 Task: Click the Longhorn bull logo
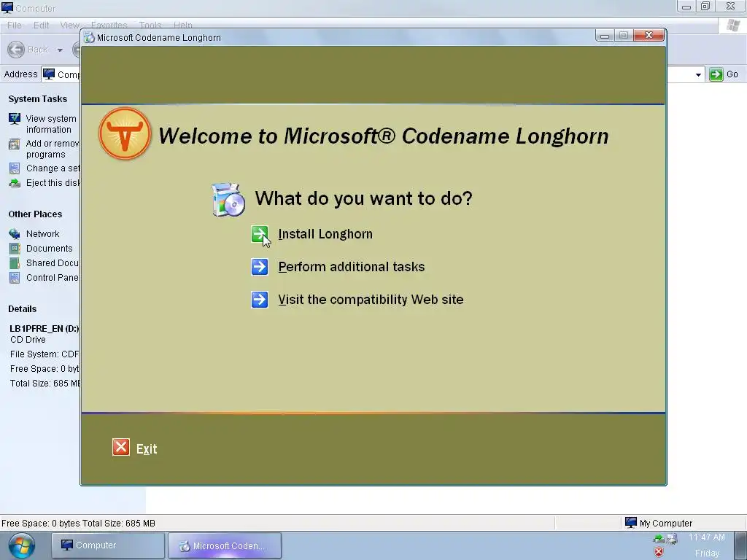point(125,133)
